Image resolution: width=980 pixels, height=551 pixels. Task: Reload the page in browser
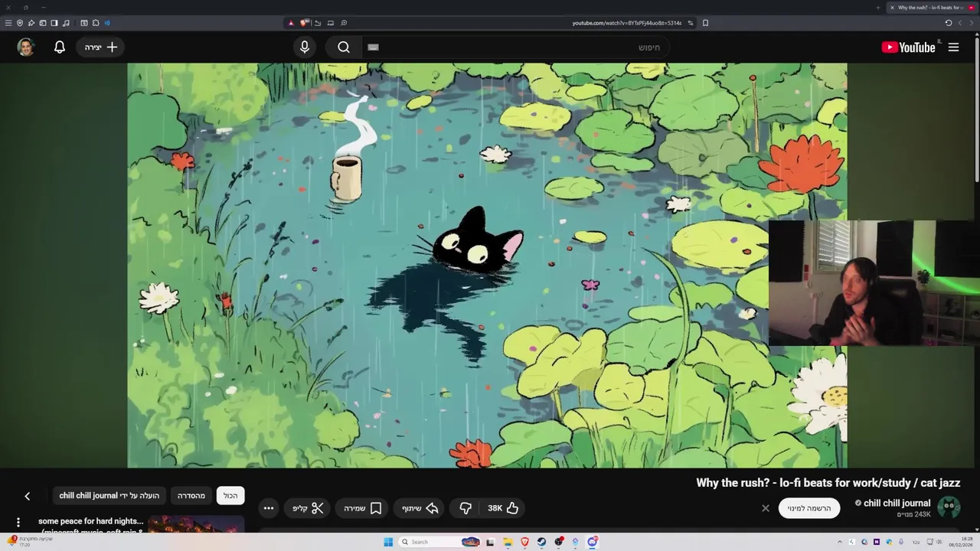tap(948, 23)
